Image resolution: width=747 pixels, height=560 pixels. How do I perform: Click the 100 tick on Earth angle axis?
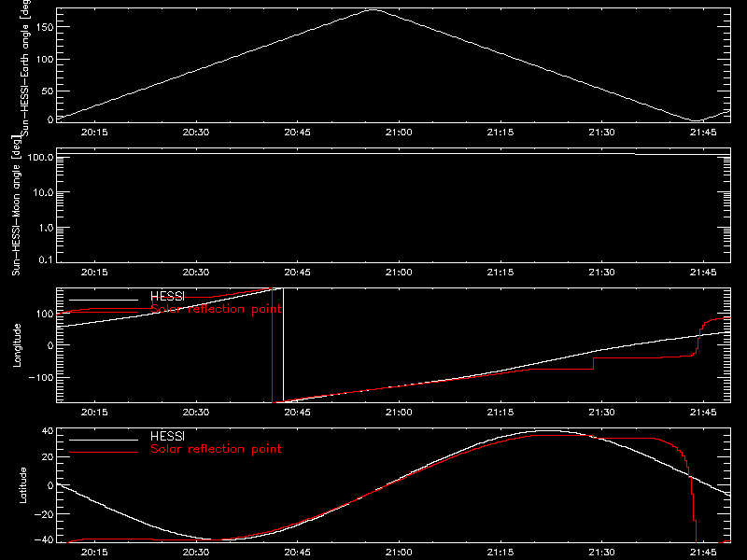(45, 60)
